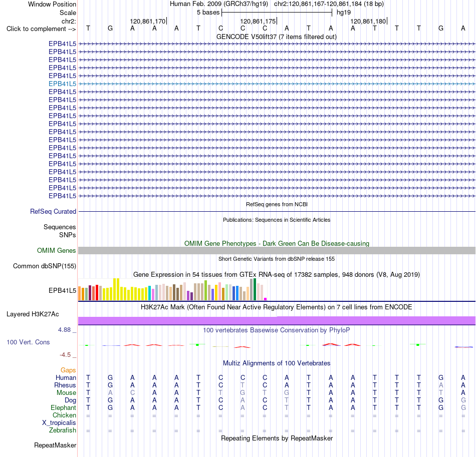Click the small magenta bar in GTEx chart
This screenshot has height=457, width=476.
point(266,299)
